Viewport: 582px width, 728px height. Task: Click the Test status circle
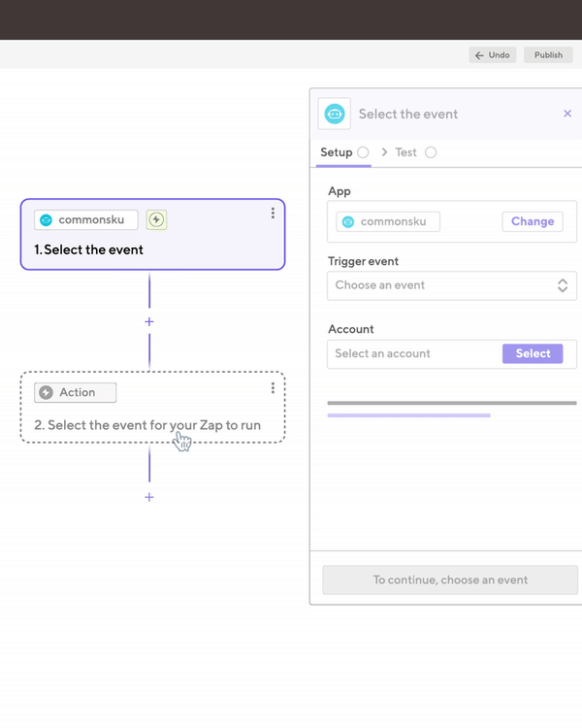(x=431, y=152)
